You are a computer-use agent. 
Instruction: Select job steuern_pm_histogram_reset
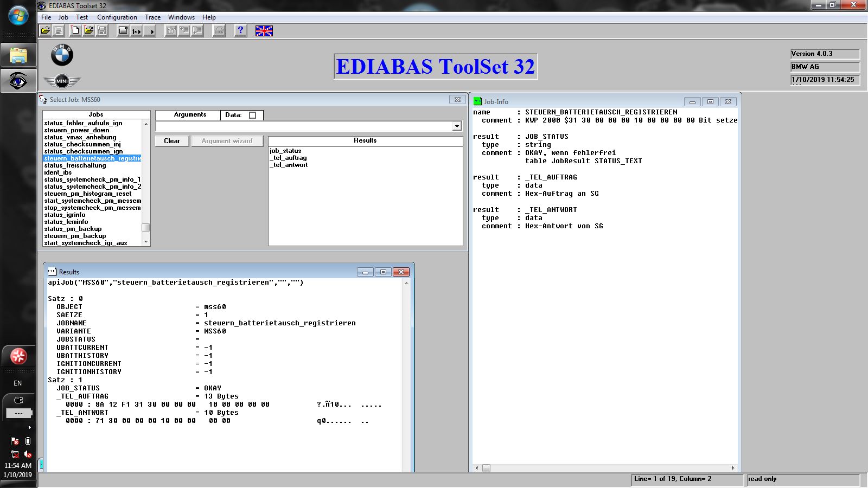[87, 194]
